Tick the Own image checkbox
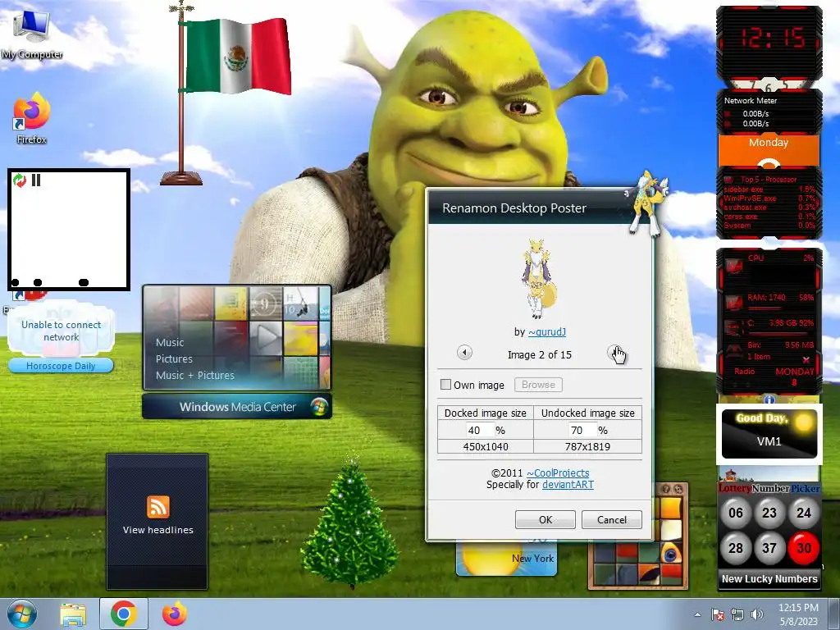 445,385
